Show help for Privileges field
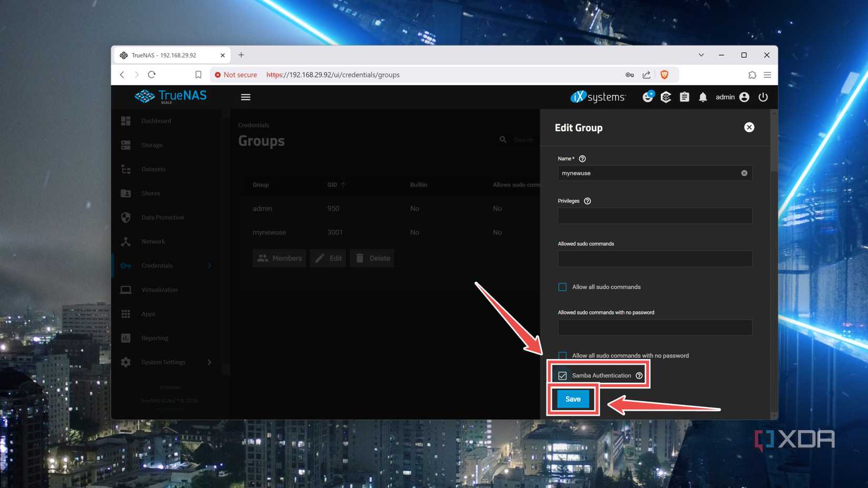The height and width of the screenshot is (488, 868). [x=588, y=201]
